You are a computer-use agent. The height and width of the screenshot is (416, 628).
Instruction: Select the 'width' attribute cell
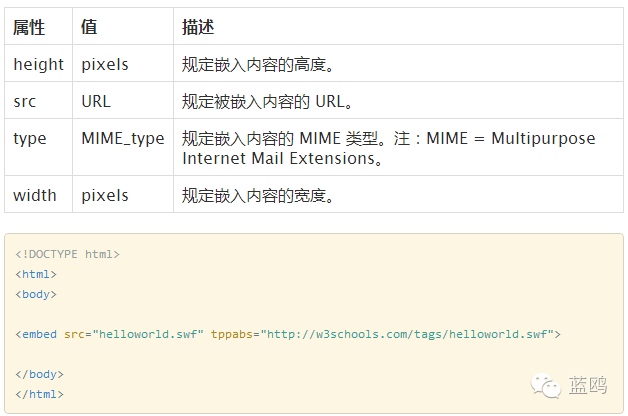pyautogui.click(x=38, y=195)
